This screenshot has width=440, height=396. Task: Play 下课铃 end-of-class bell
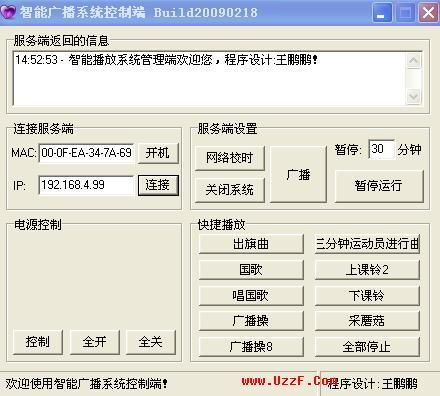tap(367, 295)
